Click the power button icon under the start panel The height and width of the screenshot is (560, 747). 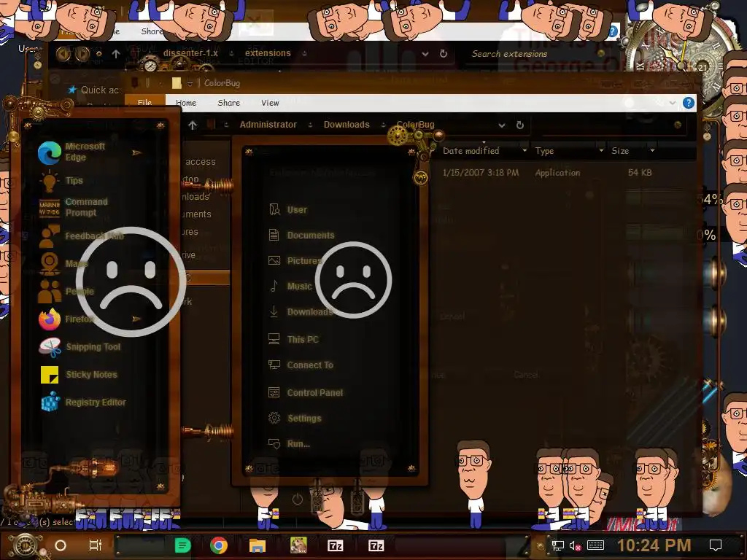298,499
